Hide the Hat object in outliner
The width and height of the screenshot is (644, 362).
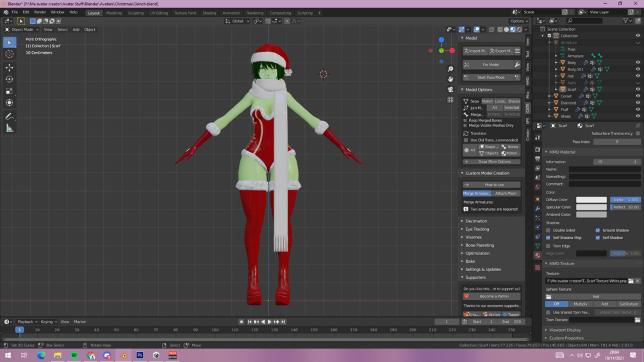click(x=638, y=76)
